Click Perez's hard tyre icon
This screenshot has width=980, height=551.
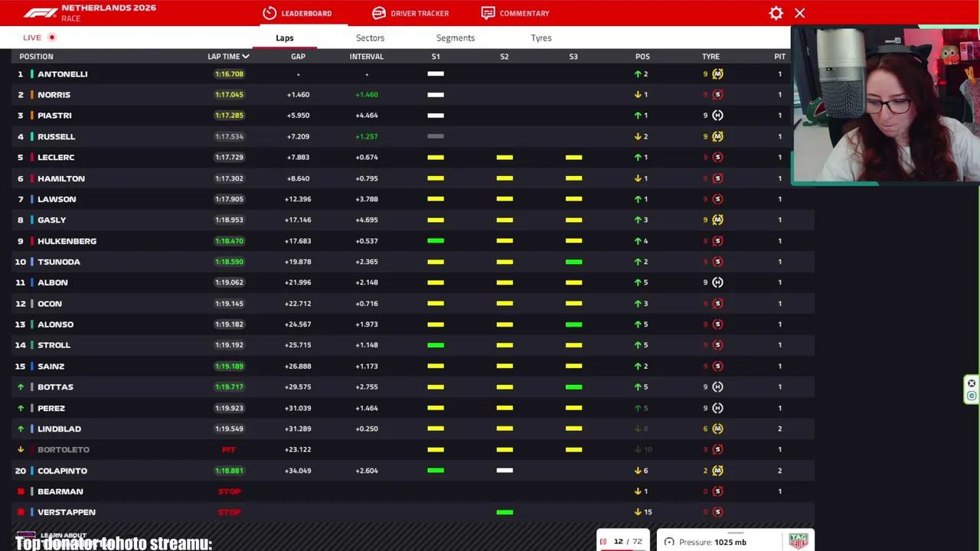pos(717,408)
